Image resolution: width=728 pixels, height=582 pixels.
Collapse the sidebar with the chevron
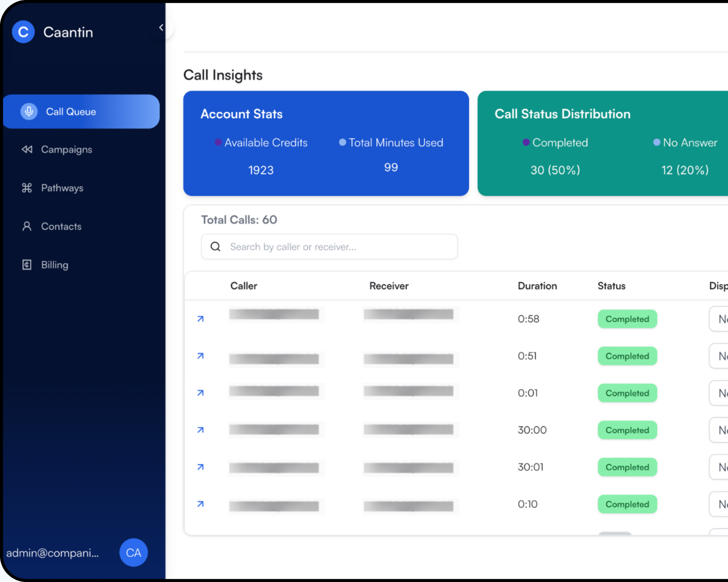161,27
